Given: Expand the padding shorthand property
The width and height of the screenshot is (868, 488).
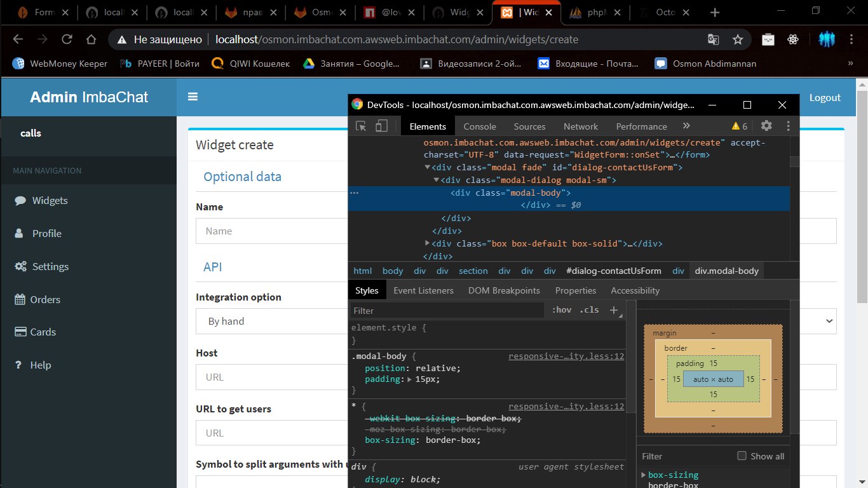Looking at the screenshot, I should [x=409, y=379].
